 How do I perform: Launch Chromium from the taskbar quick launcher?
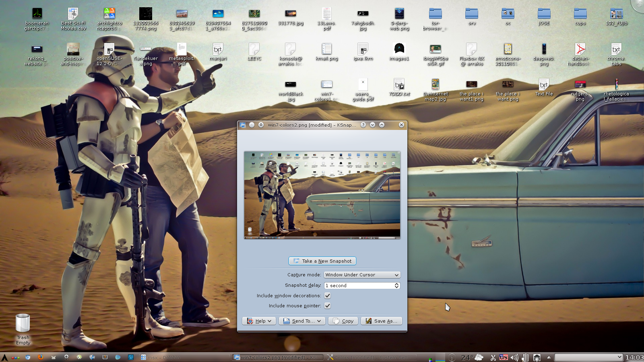[x=28, y=357]
